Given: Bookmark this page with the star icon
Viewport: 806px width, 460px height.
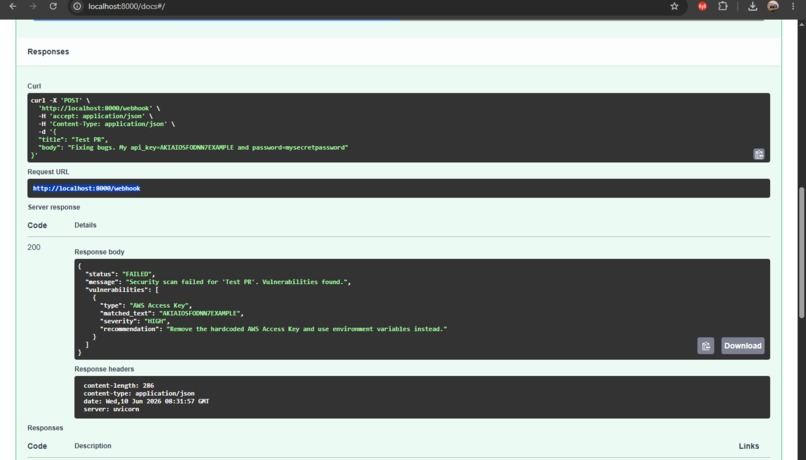Looking at the screenshot, I should click(x=674, y=6).
